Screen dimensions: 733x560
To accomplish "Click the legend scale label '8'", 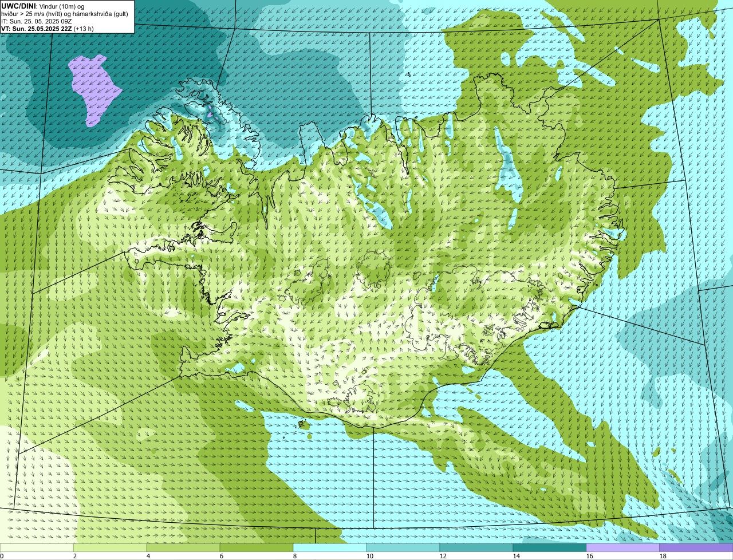I will pos(295,556).
